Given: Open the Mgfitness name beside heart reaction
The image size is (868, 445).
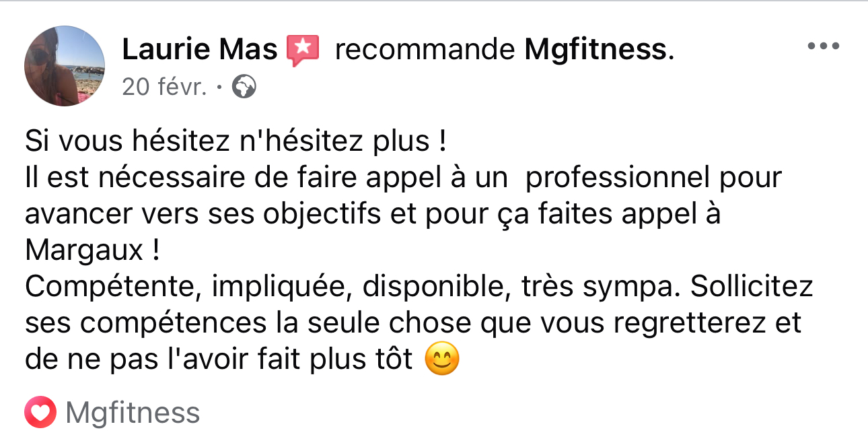Looking at the screenshot, I should click(x=133, y=413).
